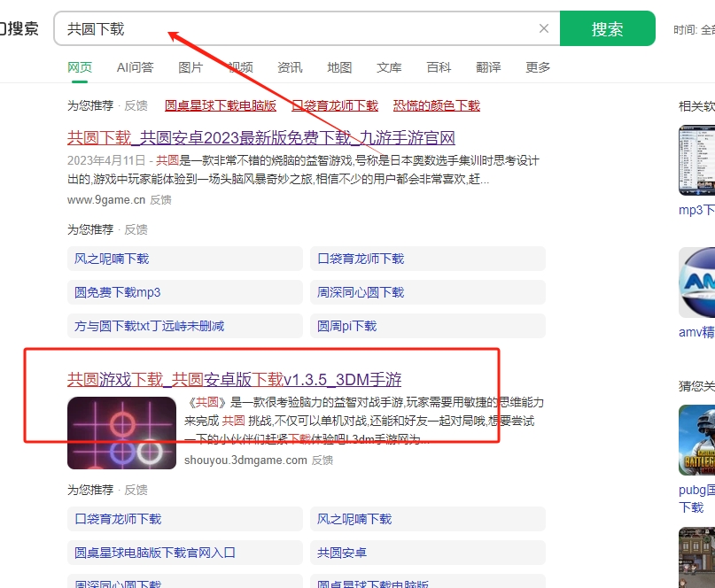
Task: Select suggestion 圆免费下载mp3
Action: pos(185,292)
